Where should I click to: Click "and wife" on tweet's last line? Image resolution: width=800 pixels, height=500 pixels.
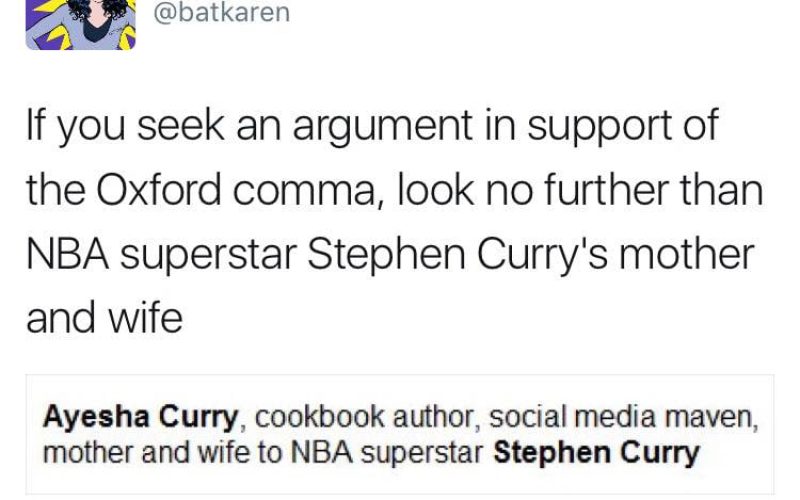(x=104, y=318)
